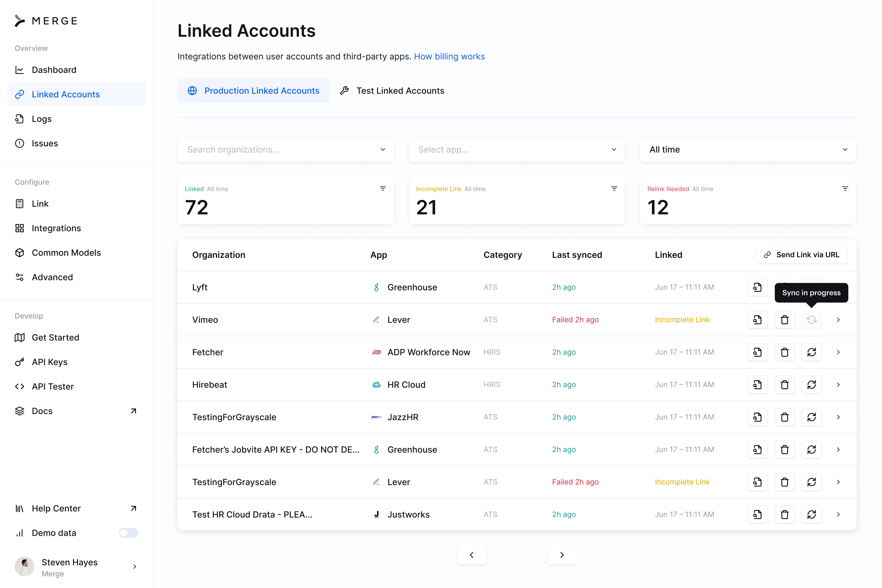Open the Search organizations dropdown
The width and height of the screenshot is (882, 588).
coord(286,150)
